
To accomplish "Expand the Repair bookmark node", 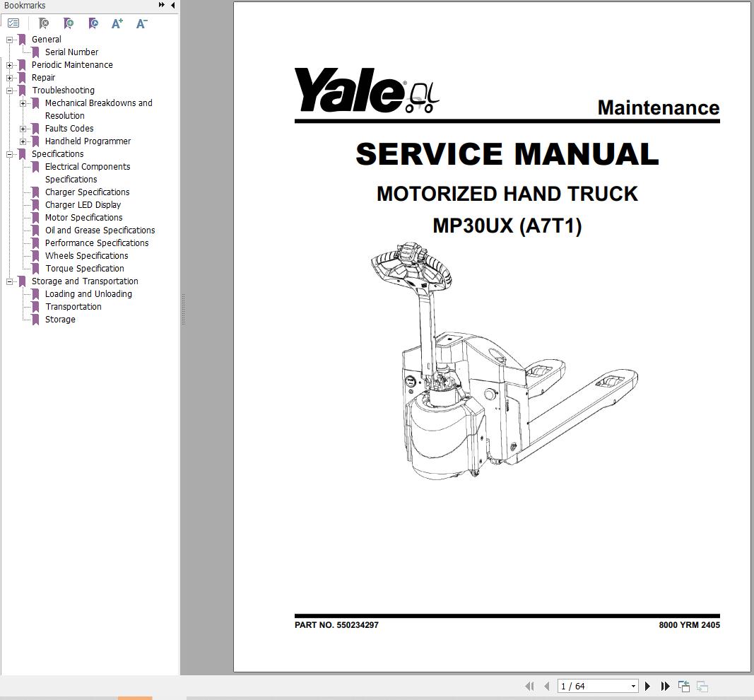I will click(x=10, y=78).
